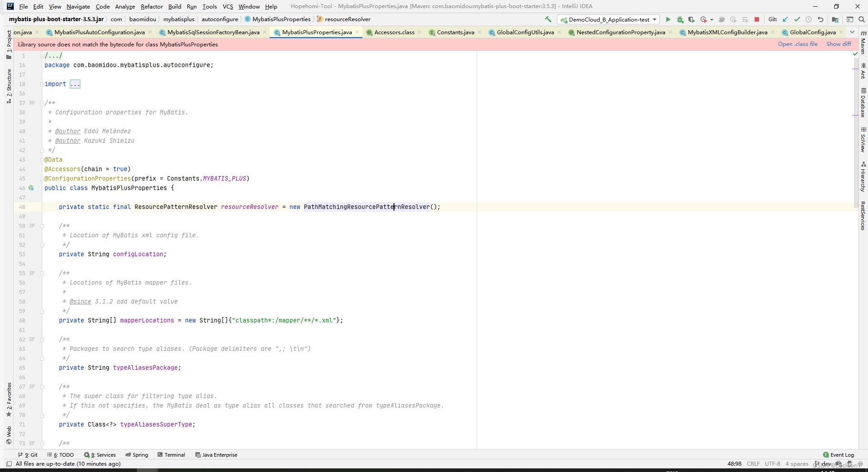Collapse the Javadoc fold on line 50

(x=42, y=226)
